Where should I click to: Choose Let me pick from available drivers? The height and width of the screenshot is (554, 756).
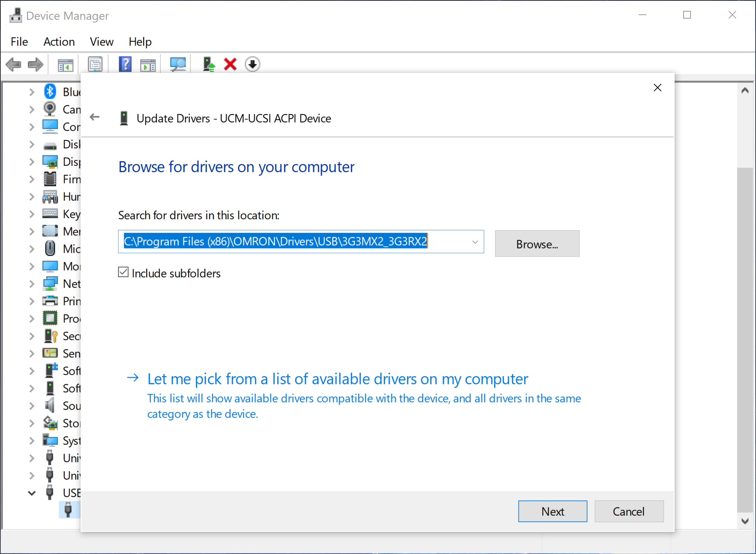pyautogui.click(x=337, y=379)
